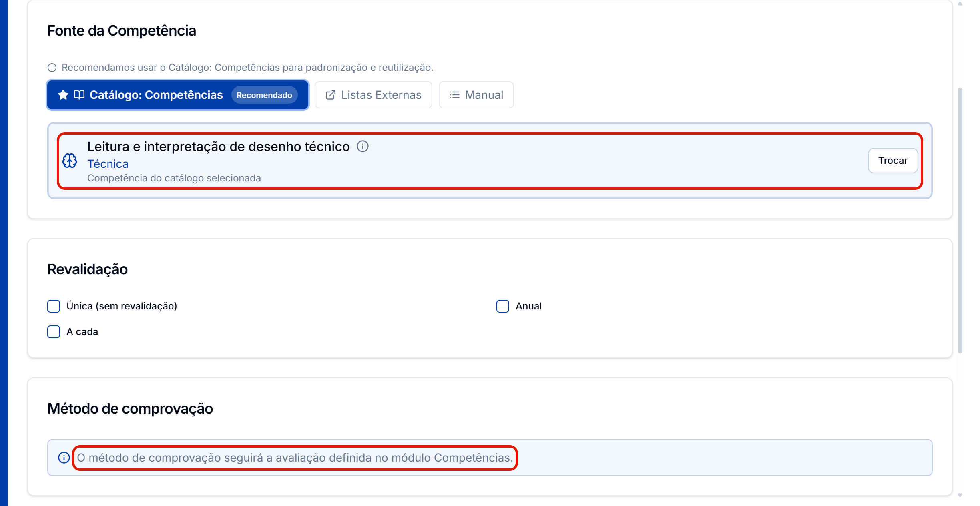
Task: Click the text 'Competência do catálogo selecionada'
Action: click(174, 178)
